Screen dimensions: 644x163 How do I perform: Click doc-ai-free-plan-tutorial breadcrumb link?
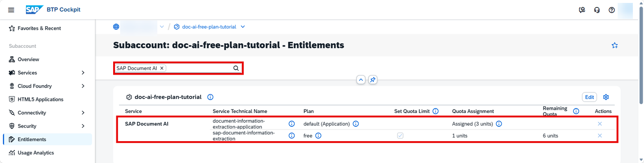[209, 27]
